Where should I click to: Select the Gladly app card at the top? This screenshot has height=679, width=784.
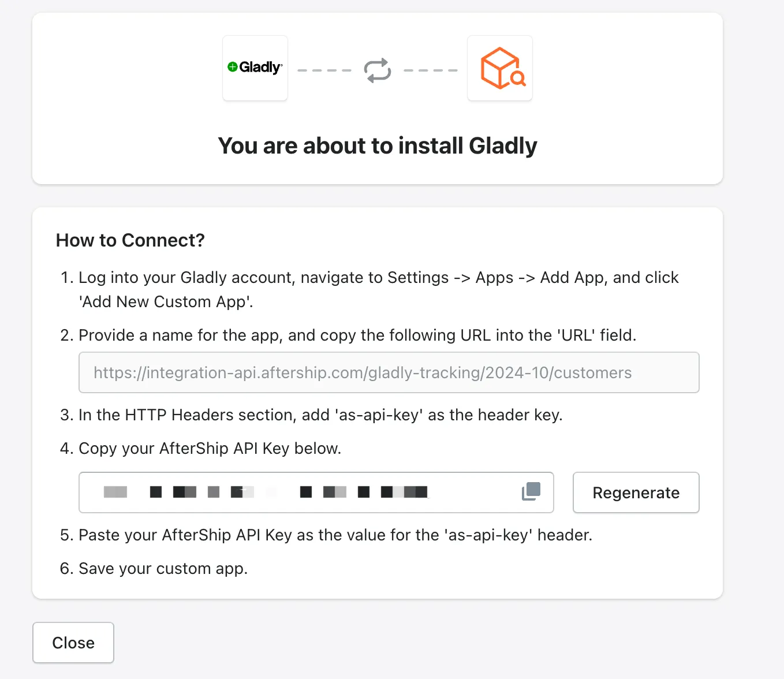click(255, 68)
